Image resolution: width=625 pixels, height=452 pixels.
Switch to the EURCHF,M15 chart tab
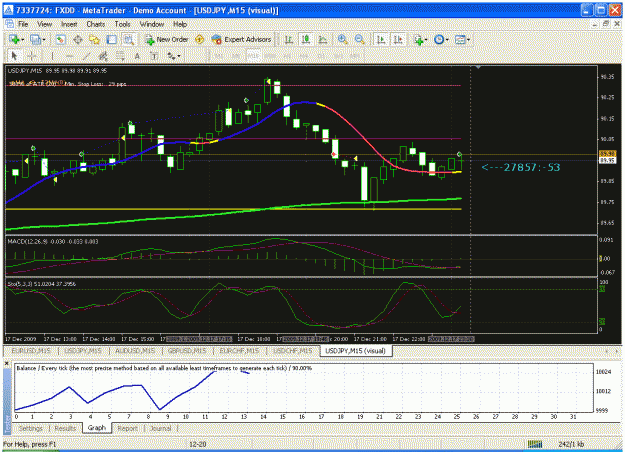239,351
